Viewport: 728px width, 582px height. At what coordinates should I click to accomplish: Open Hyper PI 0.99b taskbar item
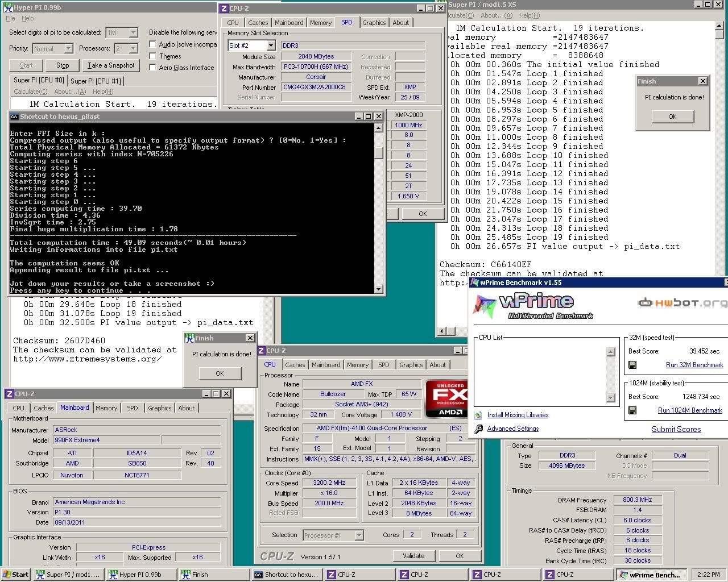click(140, 575)
